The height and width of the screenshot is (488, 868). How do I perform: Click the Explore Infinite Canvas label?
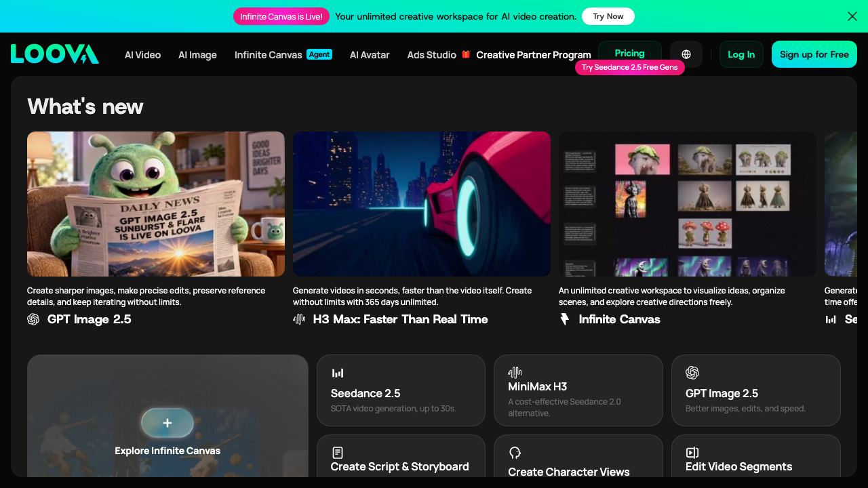(167, 451)
